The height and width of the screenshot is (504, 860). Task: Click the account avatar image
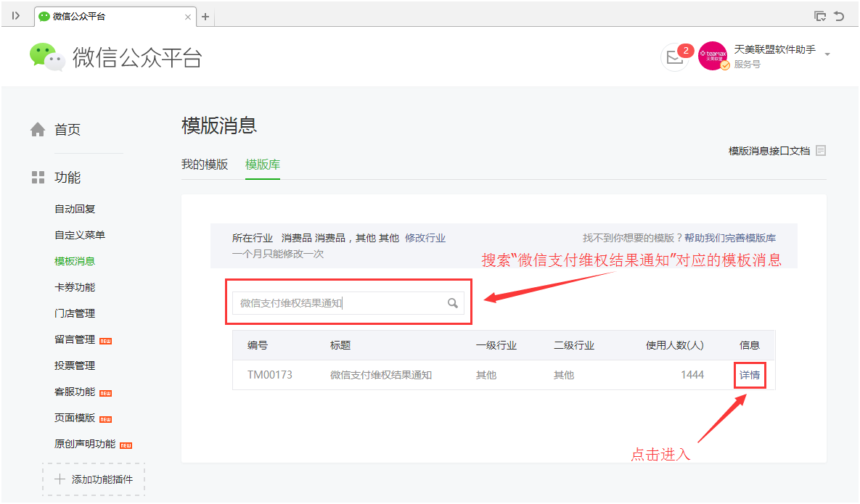coord(713,56)
